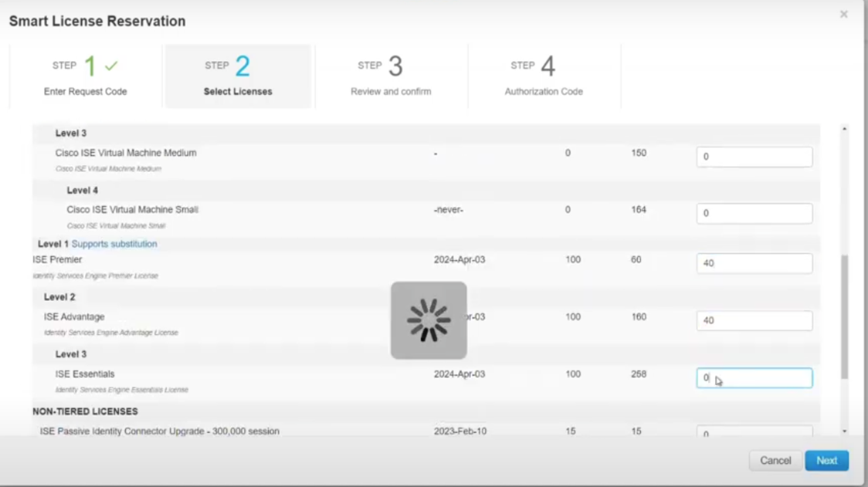This screenshot has height=487, width=868.
Task: Open the Supports substitution link
Action: (114, 244)
